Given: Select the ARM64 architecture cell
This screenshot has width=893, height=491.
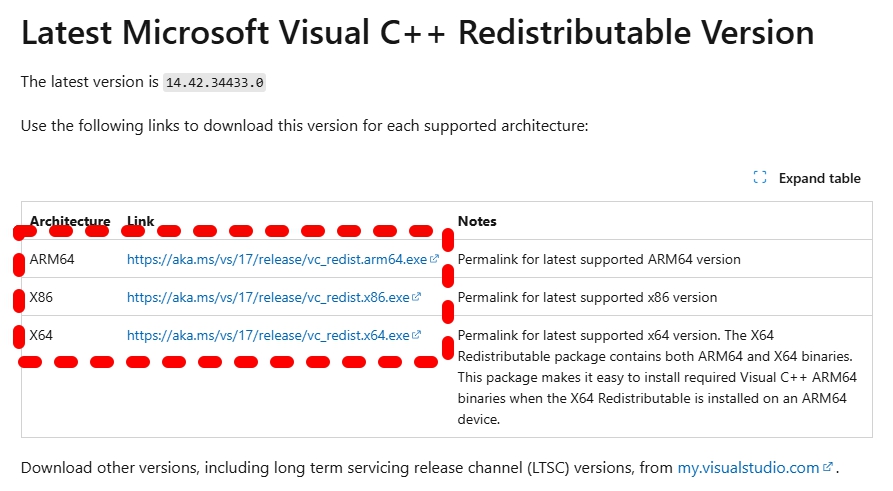Looking at the screenshot, I should pyautogui.click(x=52, y=259).
